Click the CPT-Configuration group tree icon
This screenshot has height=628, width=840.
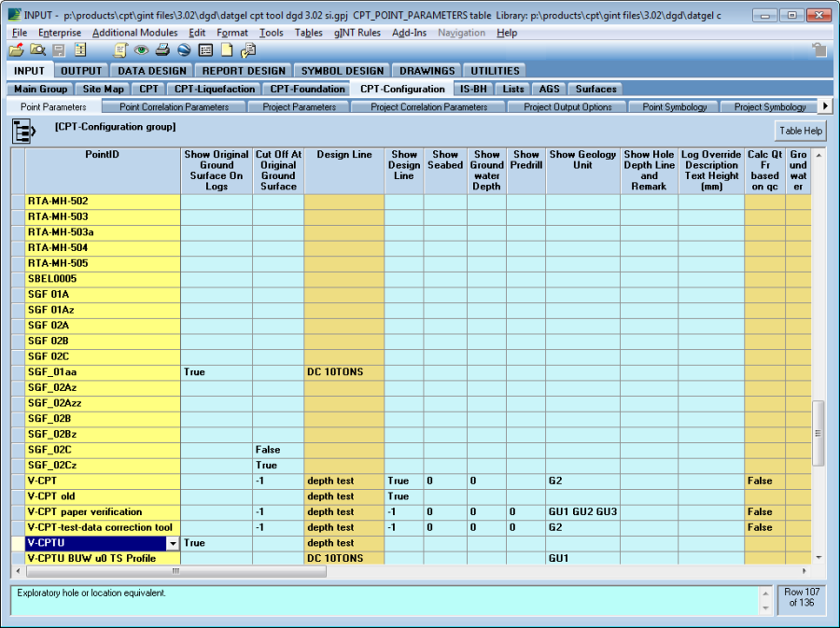point(23,131)
